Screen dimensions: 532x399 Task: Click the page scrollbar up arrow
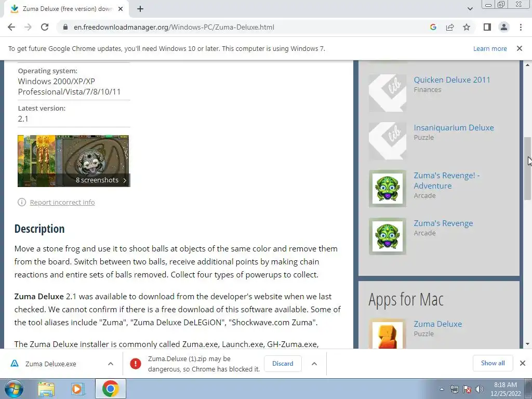pos(528,64)
